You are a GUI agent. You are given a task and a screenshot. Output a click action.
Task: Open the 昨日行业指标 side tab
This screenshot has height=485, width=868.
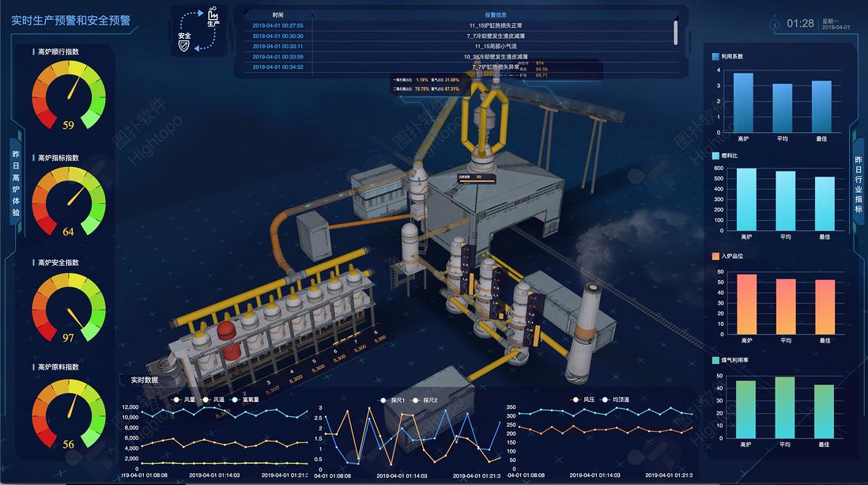858,184
